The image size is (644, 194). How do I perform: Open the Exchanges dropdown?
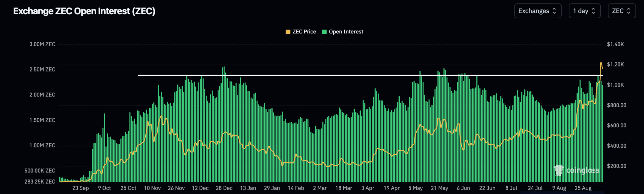(538, 11)
